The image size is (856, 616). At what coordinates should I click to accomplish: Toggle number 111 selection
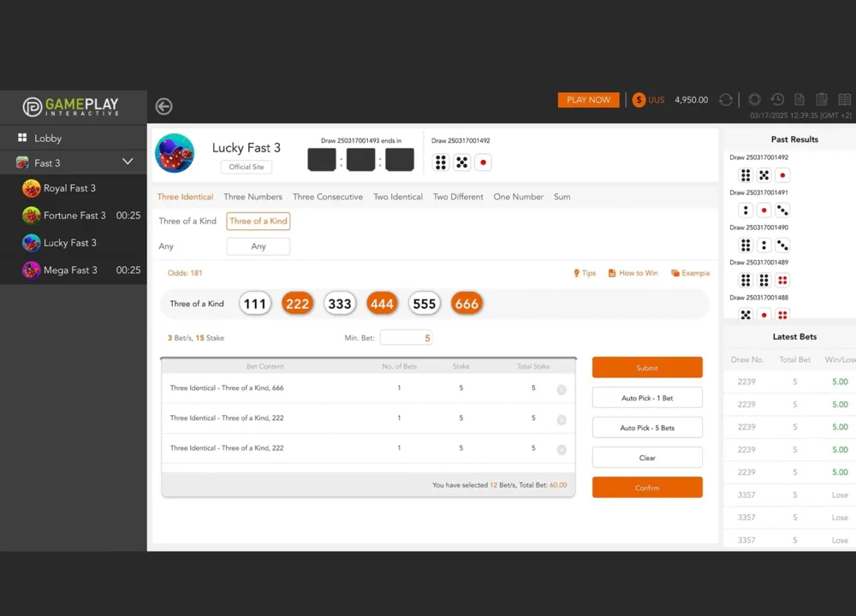click(255, 304)
